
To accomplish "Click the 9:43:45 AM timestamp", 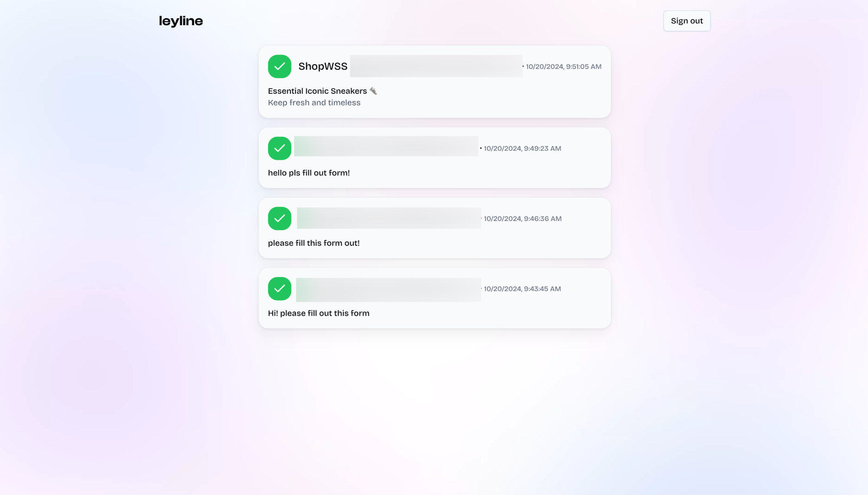I will pos(522,289).
